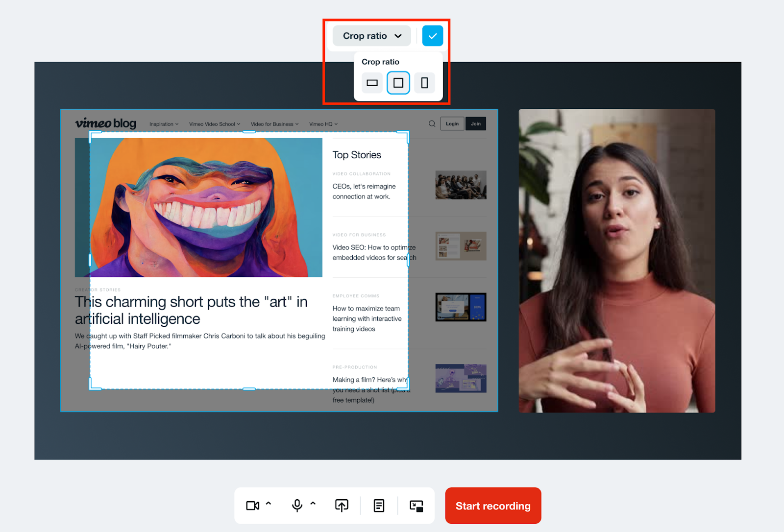Open the teleprompter notes icon
This screenshot has width=784, height=532.
pyautogui.click(x=379, y=506)
